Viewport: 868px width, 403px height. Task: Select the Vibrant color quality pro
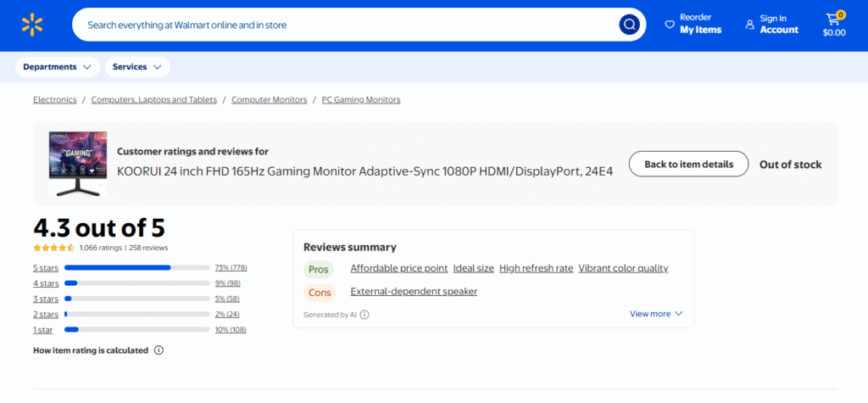click(623, 268)
